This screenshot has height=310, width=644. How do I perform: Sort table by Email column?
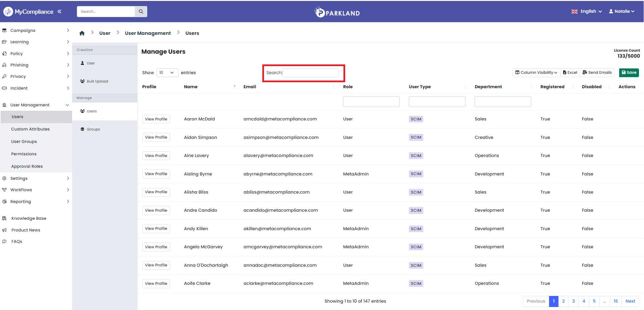289,87
